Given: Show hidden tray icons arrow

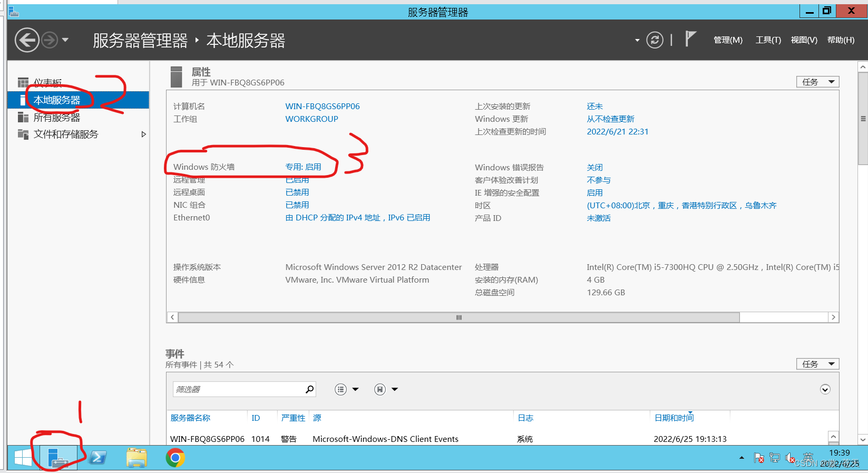Looking at the screenshot, I should pos(742,458).
